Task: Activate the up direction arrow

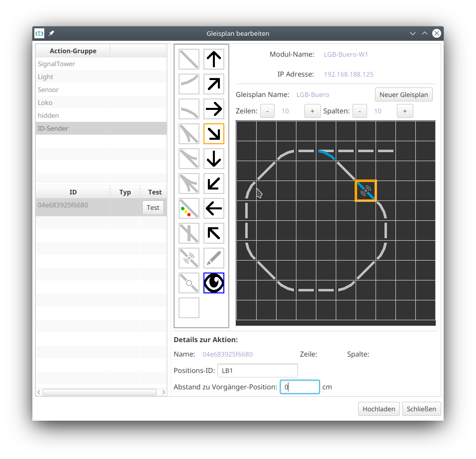Action: pos(214,59)
